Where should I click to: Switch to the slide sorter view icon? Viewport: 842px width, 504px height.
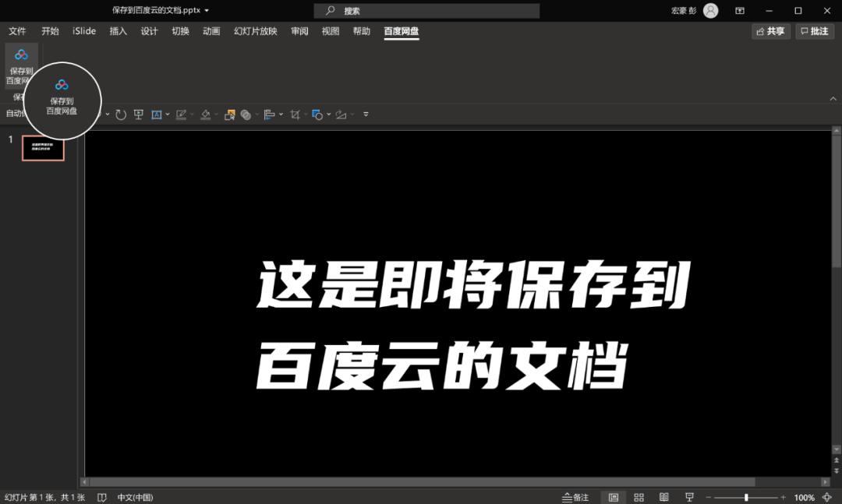(638, 497)
